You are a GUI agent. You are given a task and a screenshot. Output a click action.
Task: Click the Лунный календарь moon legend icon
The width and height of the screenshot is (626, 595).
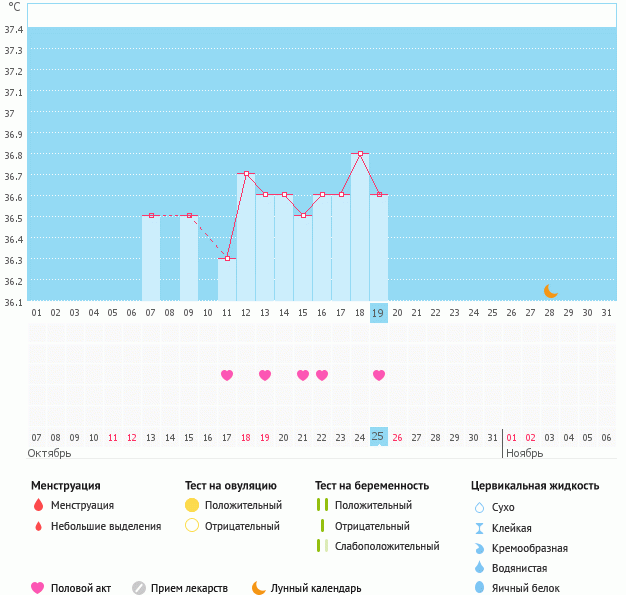(259, 588)
